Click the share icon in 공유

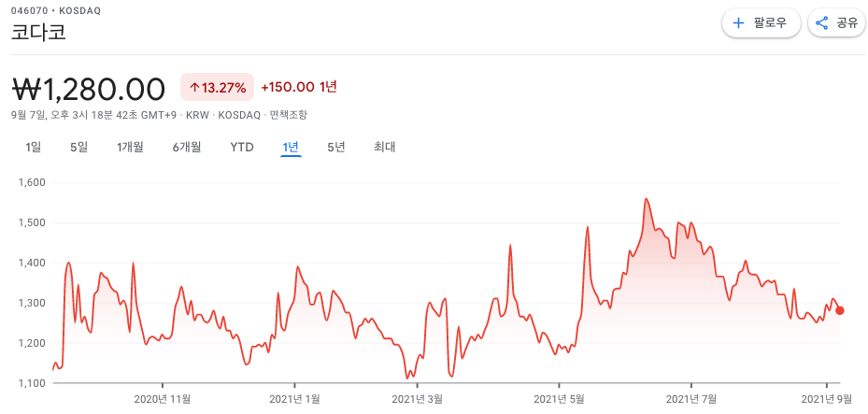click(x=822, y=23)
